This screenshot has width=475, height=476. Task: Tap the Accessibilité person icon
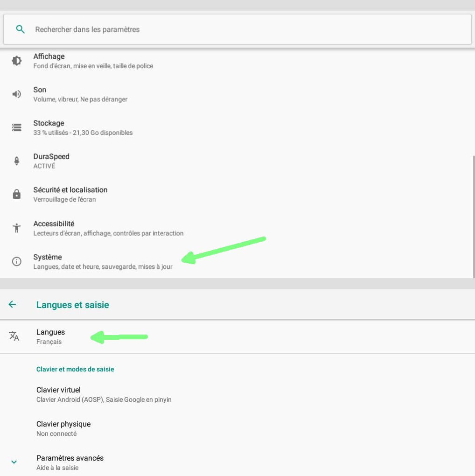[x=17, y=228]
